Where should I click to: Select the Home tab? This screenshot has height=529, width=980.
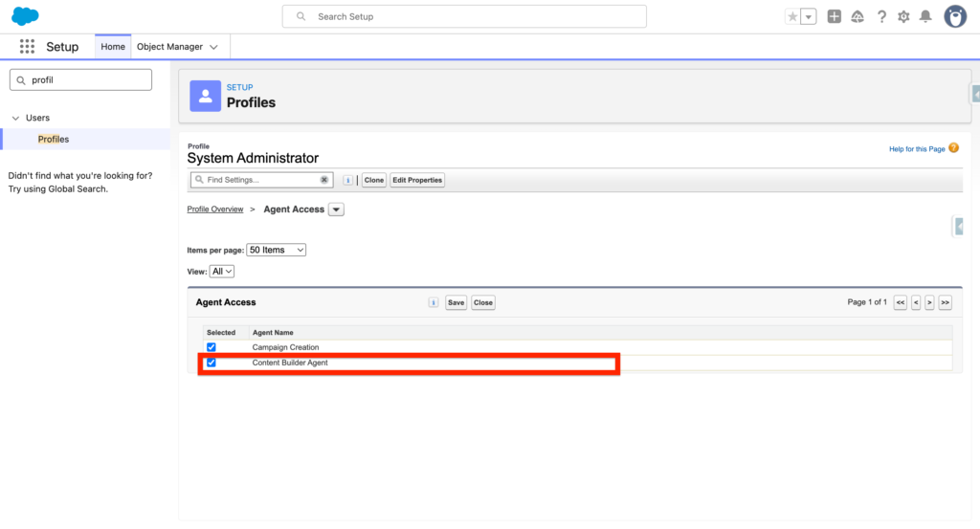[113, 47]
